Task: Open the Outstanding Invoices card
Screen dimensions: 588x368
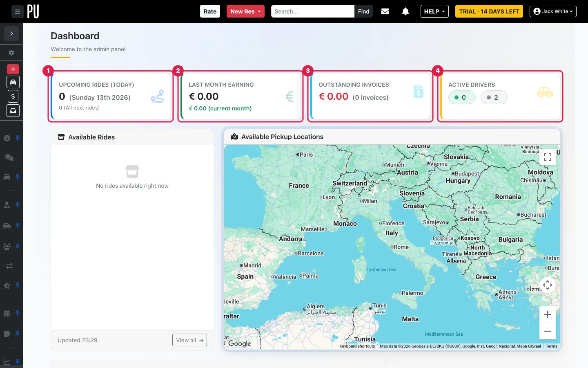Action: point(370,96)
